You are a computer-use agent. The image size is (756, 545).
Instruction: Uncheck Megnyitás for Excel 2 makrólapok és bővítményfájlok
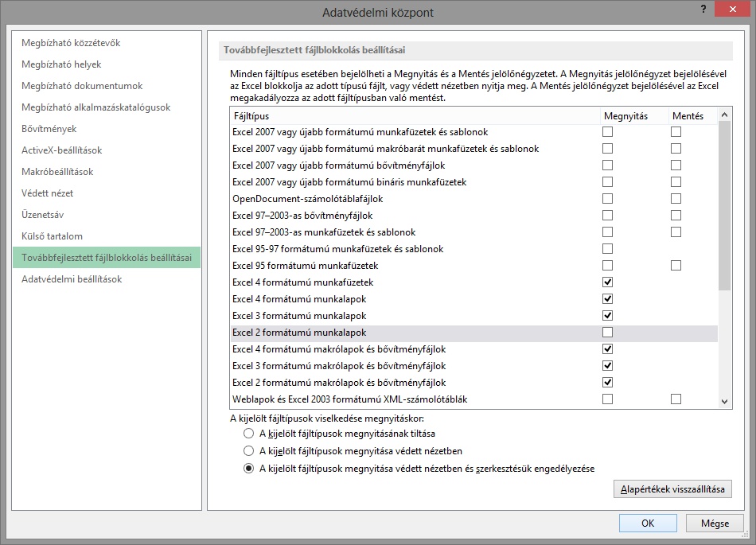[x=607, y=382]
